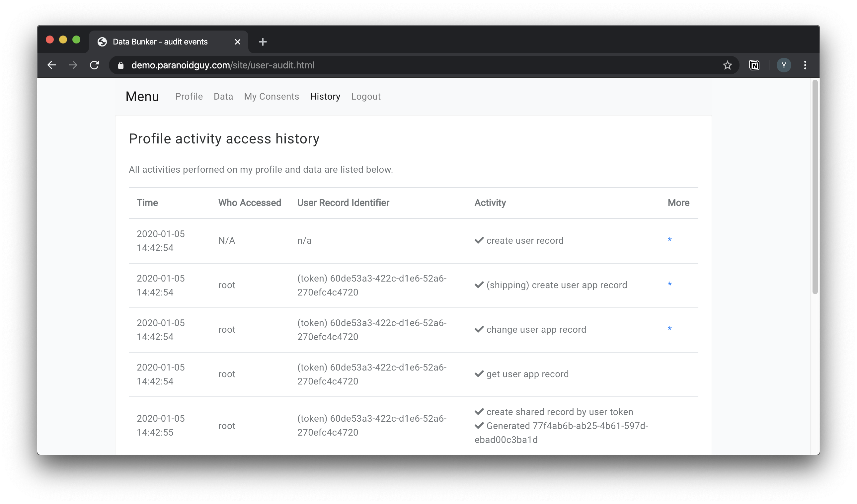The width and height of the screenshot is (857, 504).
Task: Select the Logout menu option
Action: coord(365,96)
